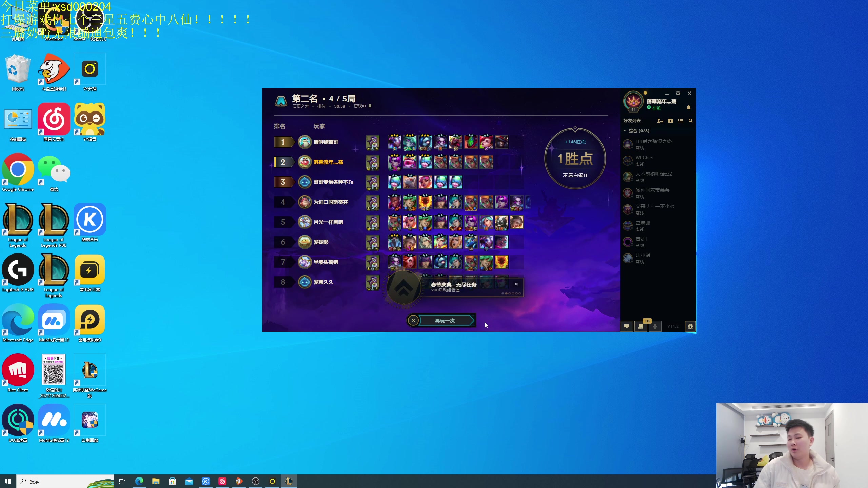
Task: Open Microsoft Edge desktop shortcut
Action: click(18, 323)
